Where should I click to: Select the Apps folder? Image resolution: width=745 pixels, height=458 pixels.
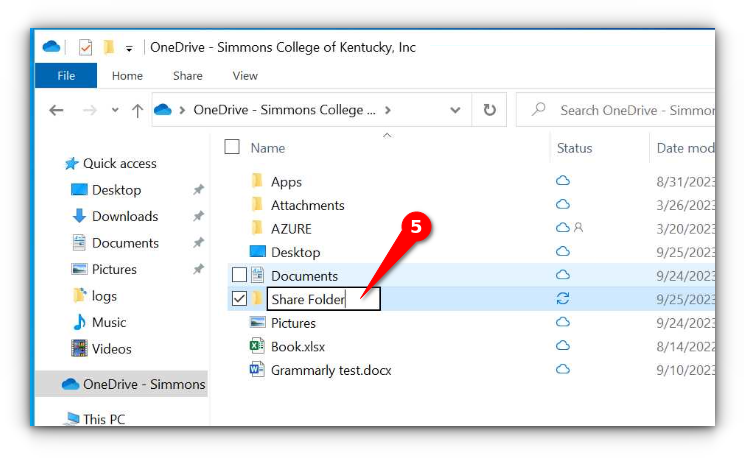[x=287, y=182]
